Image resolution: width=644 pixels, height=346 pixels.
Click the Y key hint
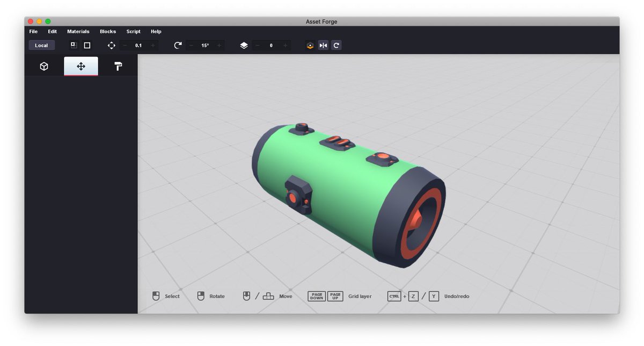(x=434, y=296)
